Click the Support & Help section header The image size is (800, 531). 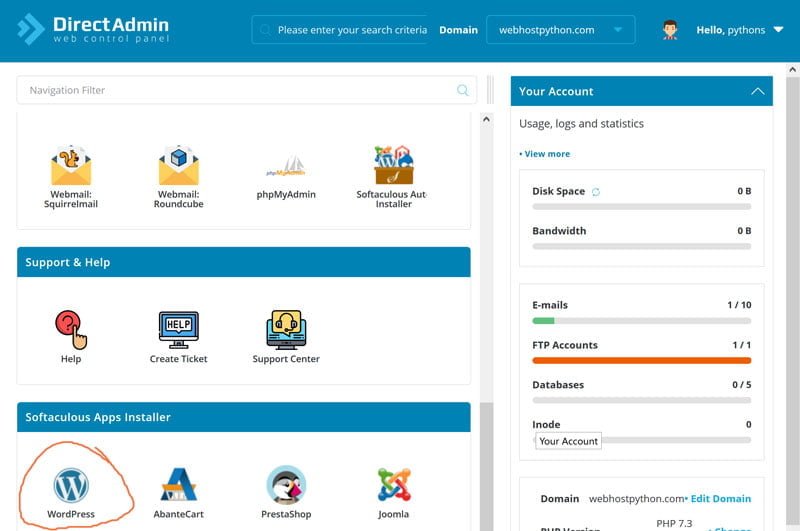pyautogui.click(x=244, y=262)
